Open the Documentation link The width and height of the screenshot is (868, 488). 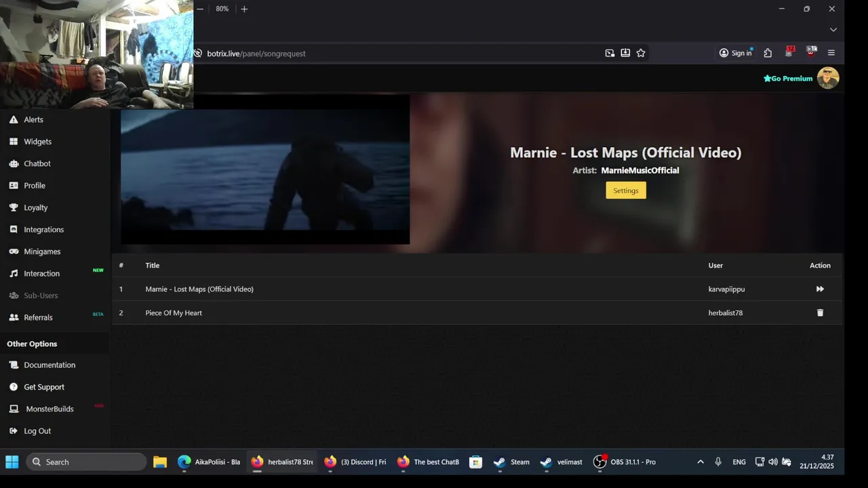tap(50, 365)
